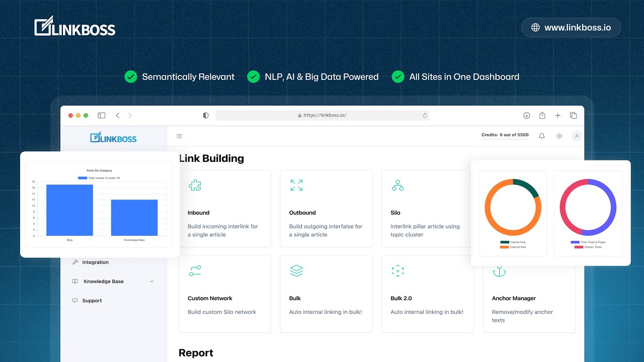
Task: Open the Inbound link building card
Action: click(x=225, y=208)
